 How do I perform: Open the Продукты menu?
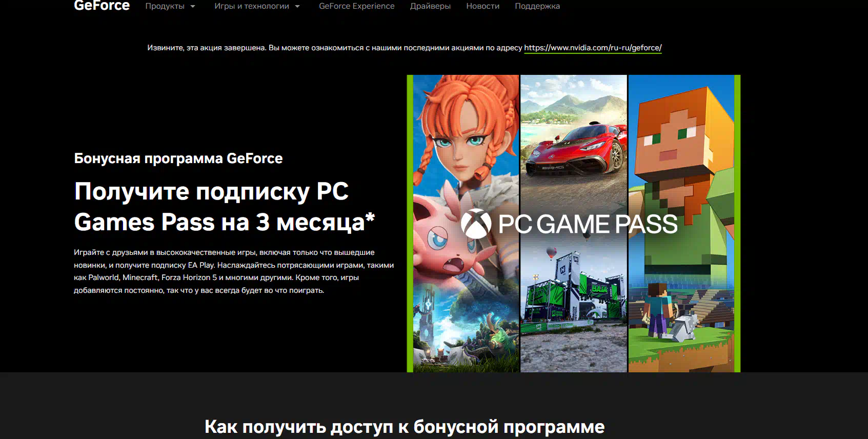click(x=165, y=6)
